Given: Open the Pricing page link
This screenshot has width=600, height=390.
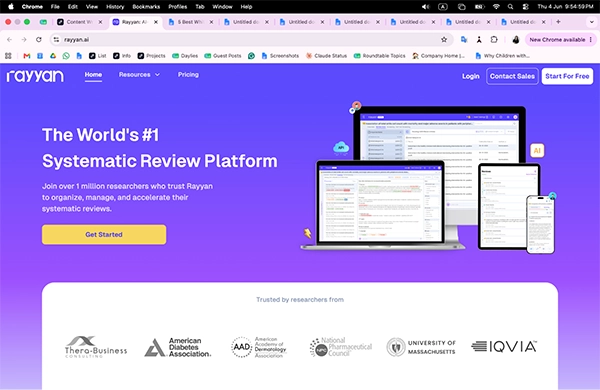Looking at the screenshot, I should click(188, 75).
